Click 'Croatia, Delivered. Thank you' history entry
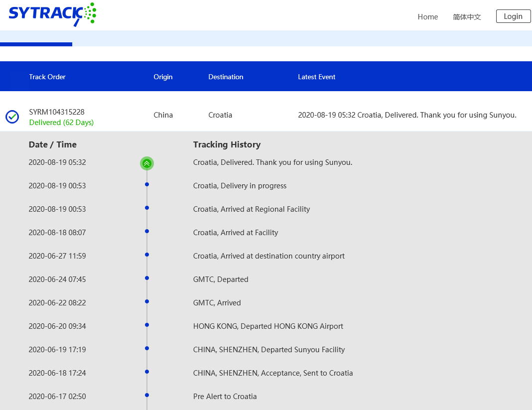Viewport: 532px width, 410px height. 273,162
